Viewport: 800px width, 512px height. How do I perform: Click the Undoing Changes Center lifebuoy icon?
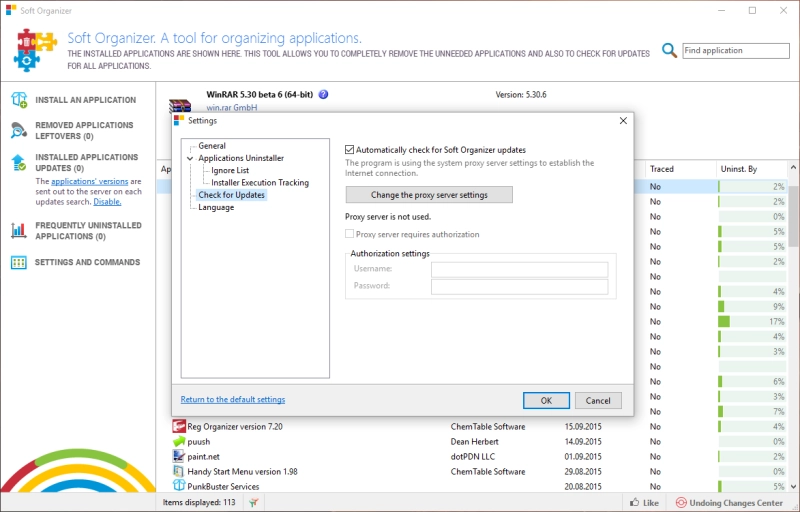(681, 503)
